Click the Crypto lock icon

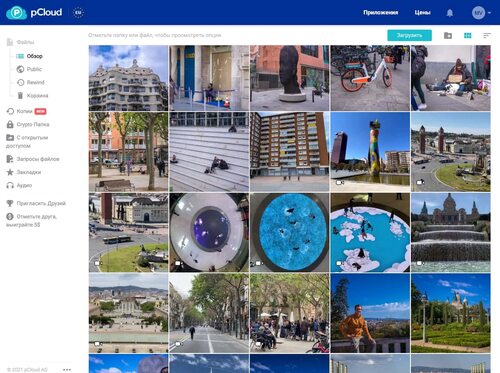[10, 124]
